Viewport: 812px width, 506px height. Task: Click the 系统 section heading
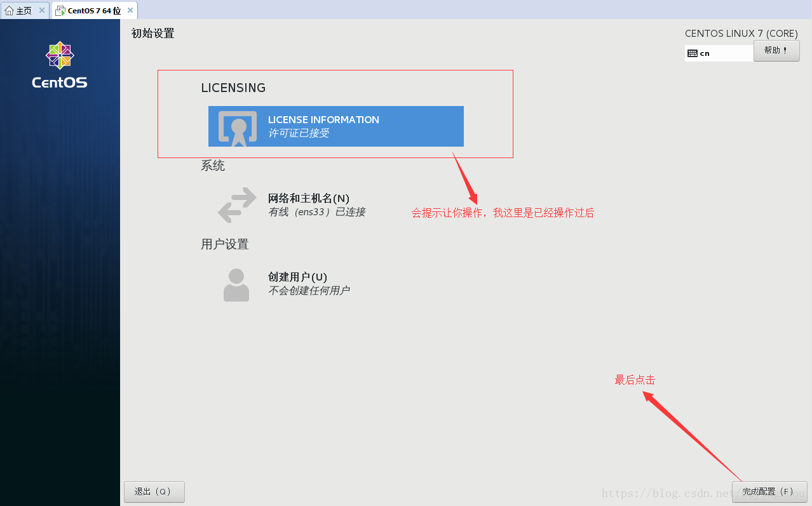click(213, 166)
